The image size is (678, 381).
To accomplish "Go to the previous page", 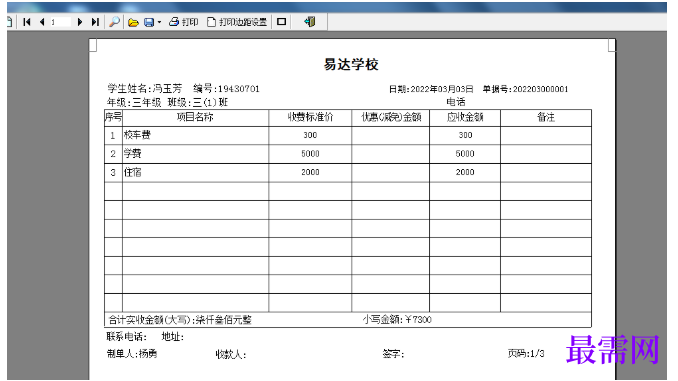I will tap(42, 22).
